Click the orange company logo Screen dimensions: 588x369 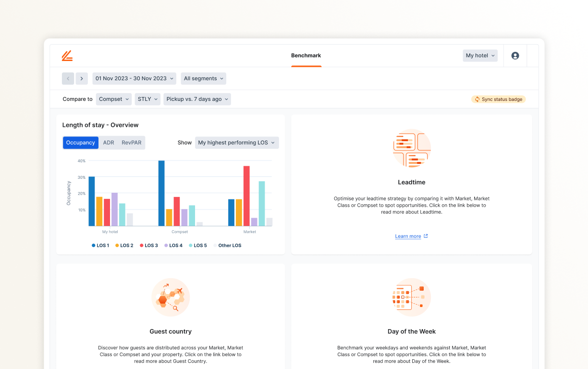pyautogui.click(x=67, y=55)
